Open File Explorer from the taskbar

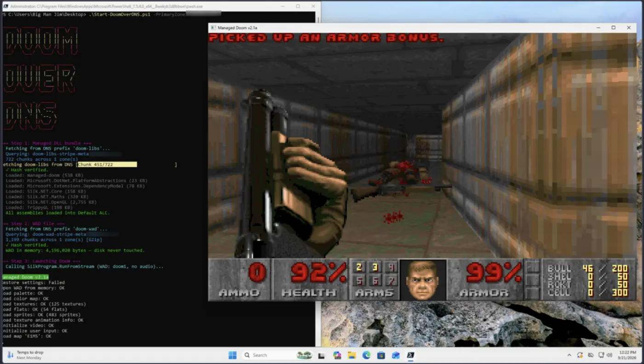click(x=352, y=355)
